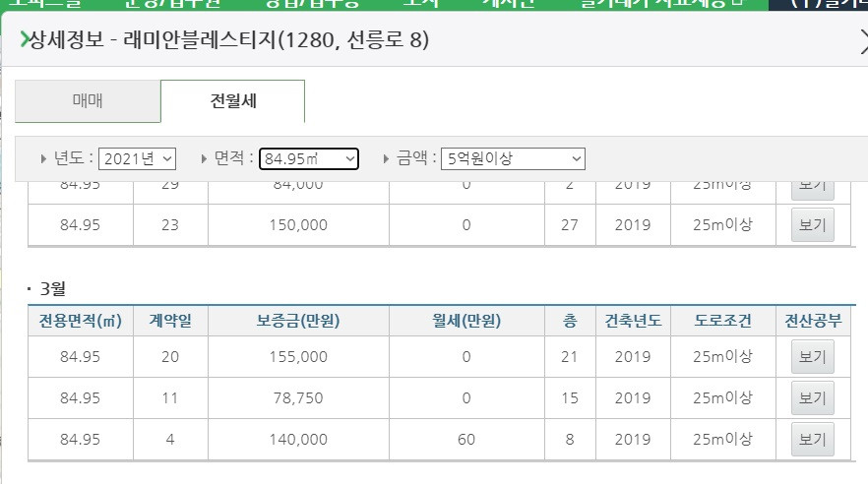This screenshot has height=484, width=868.
Task: Click the 전용면적(㎡) column header
Action: pyautogui.click(x=81, y=321)
